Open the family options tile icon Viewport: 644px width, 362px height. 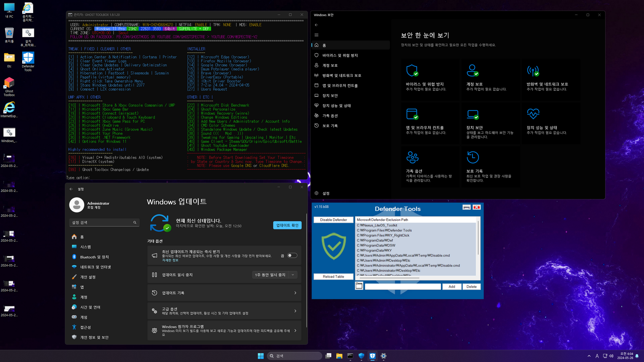coord(412,157)
